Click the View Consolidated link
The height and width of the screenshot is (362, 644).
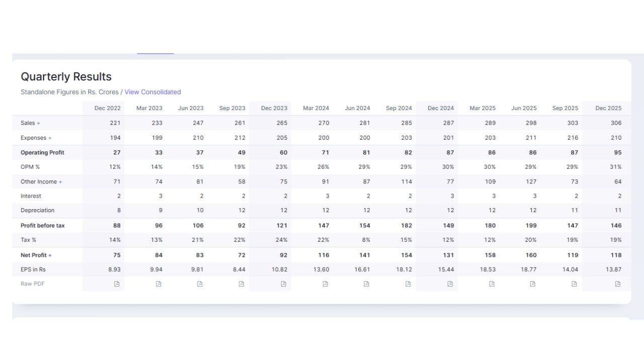pos(152,92)
